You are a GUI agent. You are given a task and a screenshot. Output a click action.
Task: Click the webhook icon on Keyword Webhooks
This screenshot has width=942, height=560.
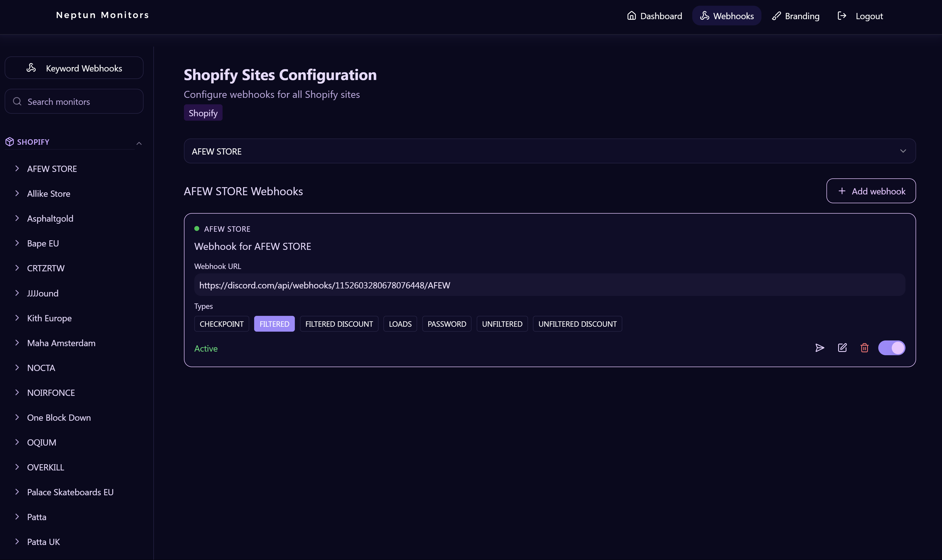[31, 68]
